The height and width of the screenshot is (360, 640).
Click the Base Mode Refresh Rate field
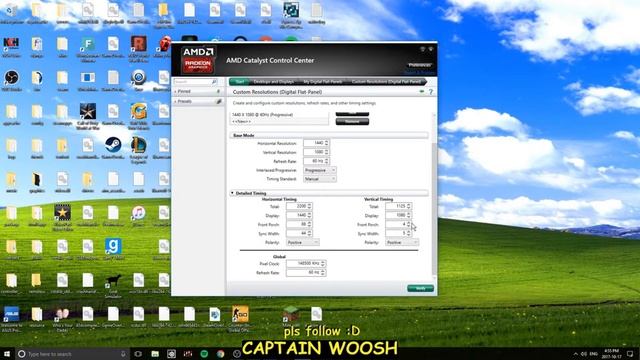pos(316,161)
